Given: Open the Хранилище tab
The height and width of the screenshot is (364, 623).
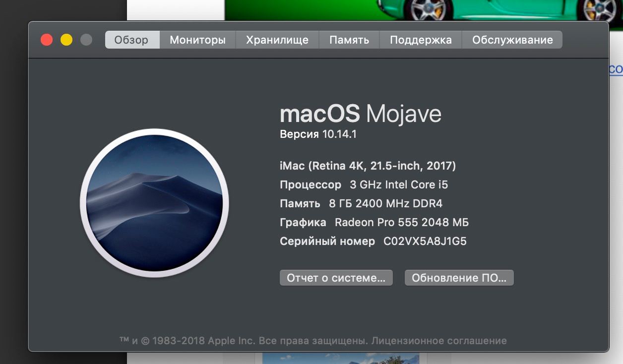Looking at the screenshot, I should pos(277,40).
